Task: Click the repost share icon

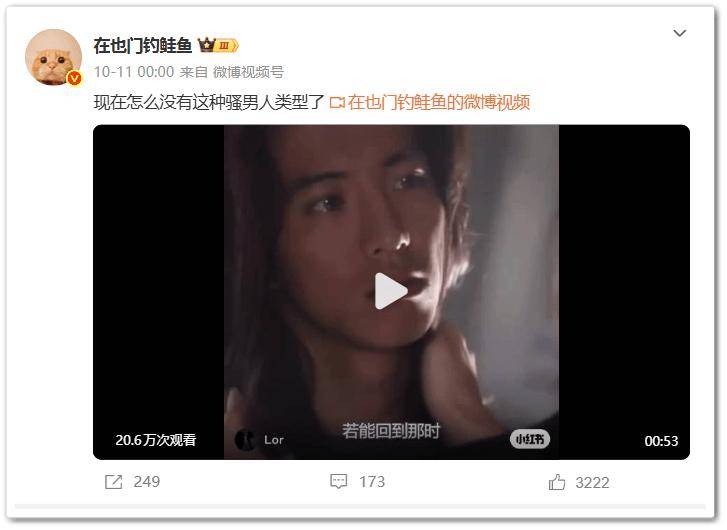Action: coord(113,482)
